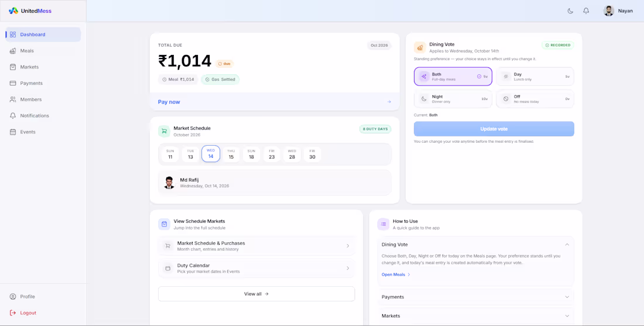Select the Day lunch only option
Image resolution: width=644 pixels, height=326 pixels.
coord(535,76)
